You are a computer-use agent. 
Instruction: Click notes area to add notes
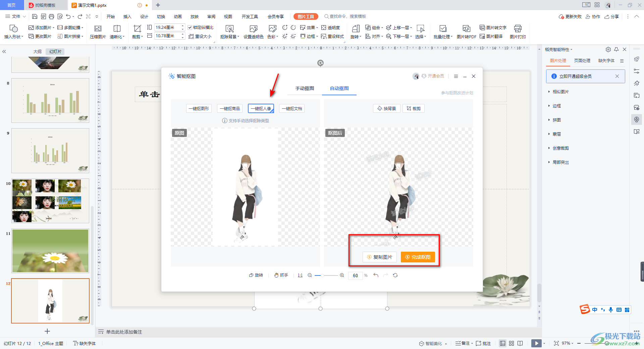[124, 332]
